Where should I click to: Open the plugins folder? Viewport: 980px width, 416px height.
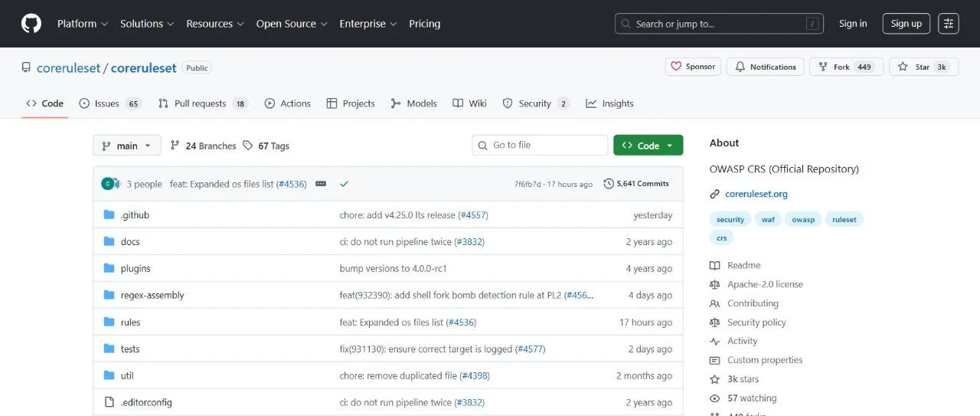[x=136, y=268]
